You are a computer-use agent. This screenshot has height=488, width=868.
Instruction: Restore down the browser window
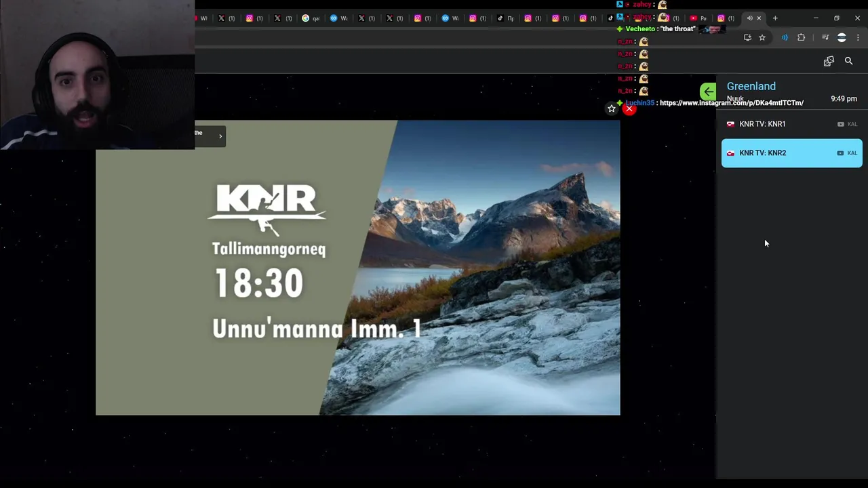pos(837,18)
